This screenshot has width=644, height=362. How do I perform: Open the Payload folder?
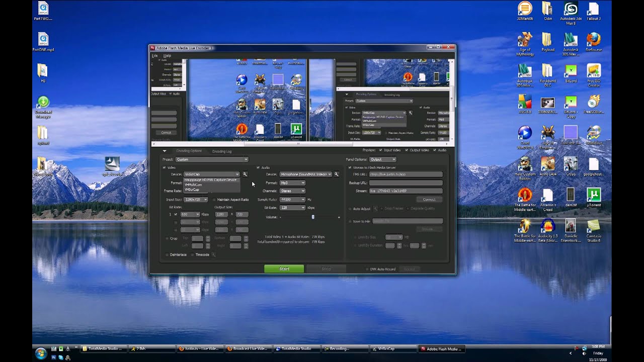point(547,42)
